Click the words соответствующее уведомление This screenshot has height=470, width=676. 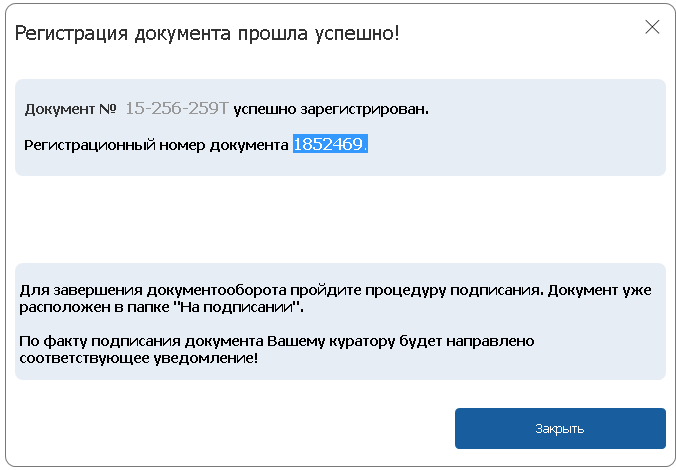(138, 358)
